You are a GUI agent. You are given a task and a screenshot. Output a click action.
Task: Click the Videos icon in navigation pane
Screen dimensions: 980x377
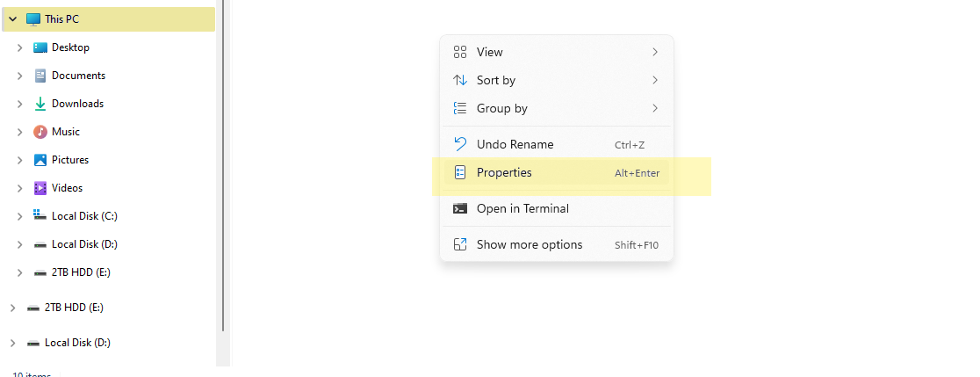click(x=40, y=188)
